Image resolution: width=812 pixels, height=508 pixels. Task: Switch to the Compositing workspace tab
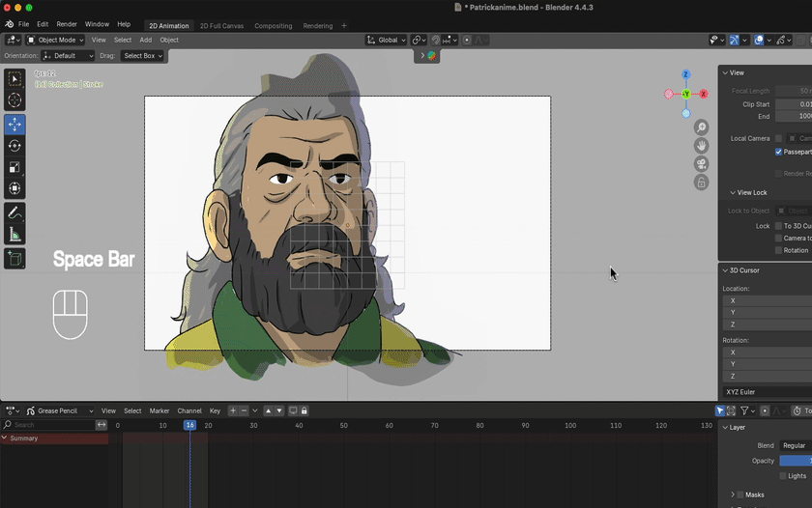tap(273, 26)
